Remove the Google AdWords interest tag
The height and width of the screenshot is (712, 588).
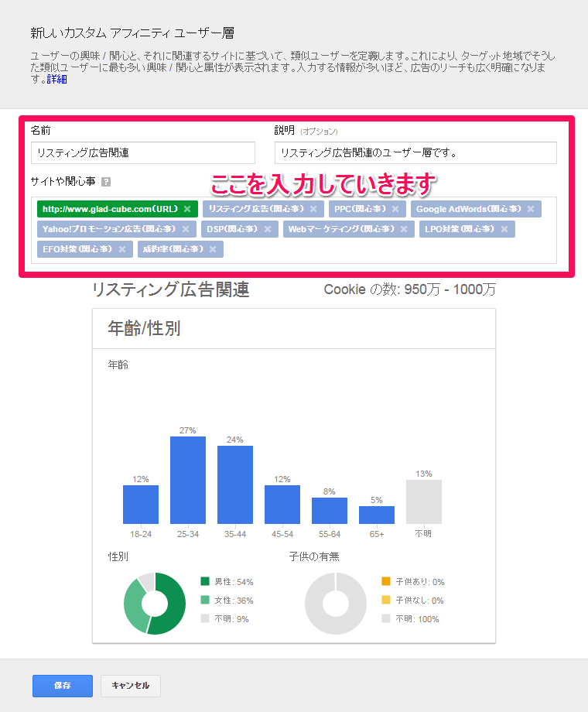[531, 209]
